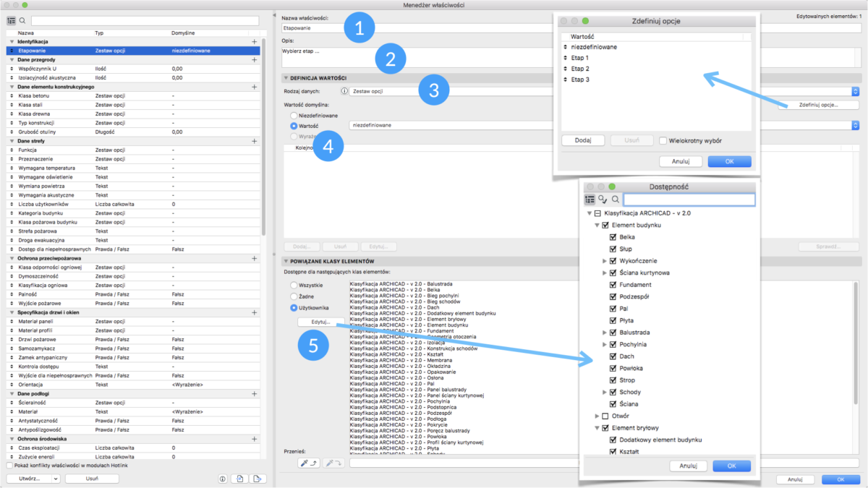Enable the Wielokrotny wybór checkbox
868x488 pixels.
[x=663, y=140]
